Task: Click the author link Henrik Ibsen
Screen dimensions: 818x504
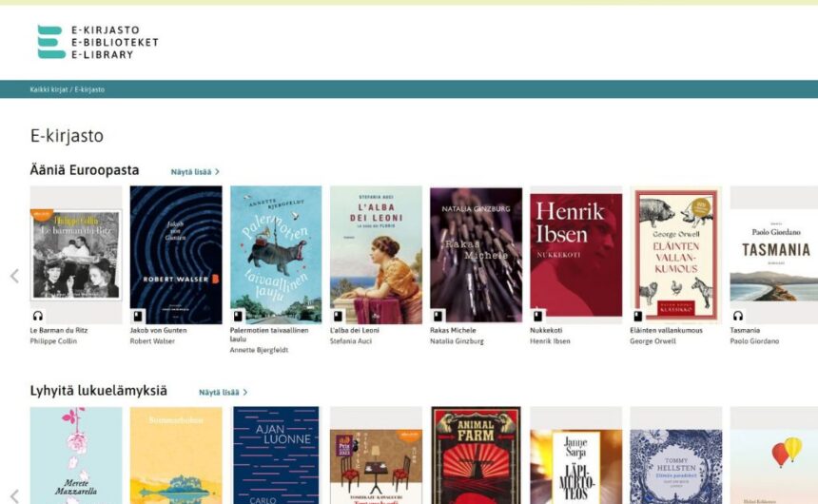Action: [x=550, y=341]
